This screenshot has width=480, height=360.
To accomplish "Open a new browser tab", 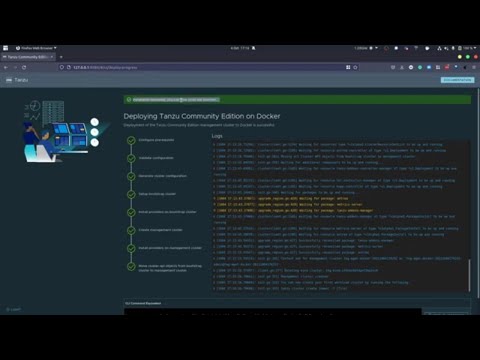I will (61, 57).
